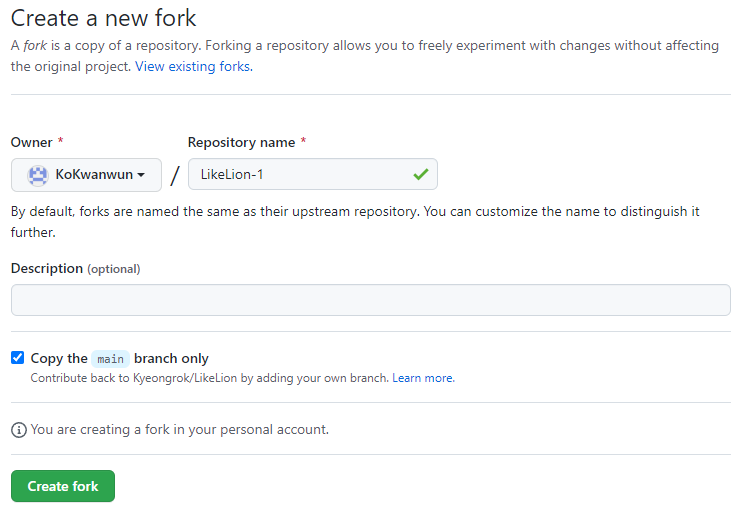Focus the Repository name field containing LikeLion-1

(x=300, y=175)
